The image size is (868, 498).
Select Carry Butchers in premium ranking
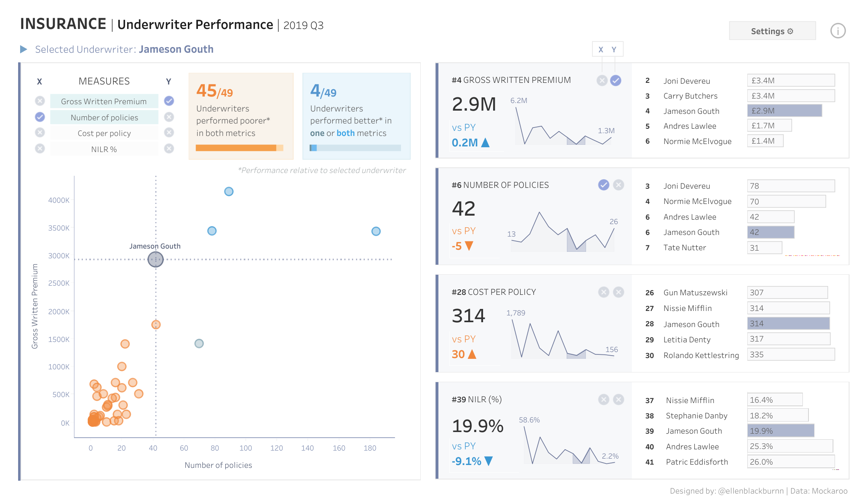click(690, 96)
